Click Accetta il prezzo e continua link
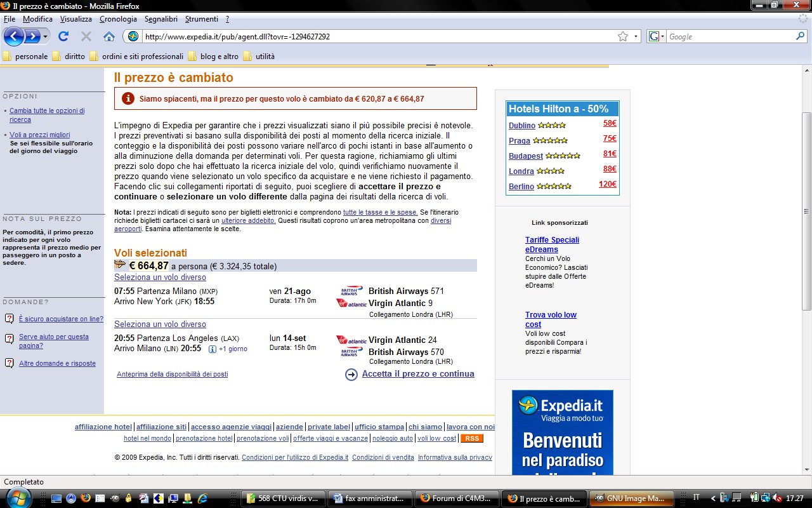The image size is (812, 508). click(x=418, y=374)
